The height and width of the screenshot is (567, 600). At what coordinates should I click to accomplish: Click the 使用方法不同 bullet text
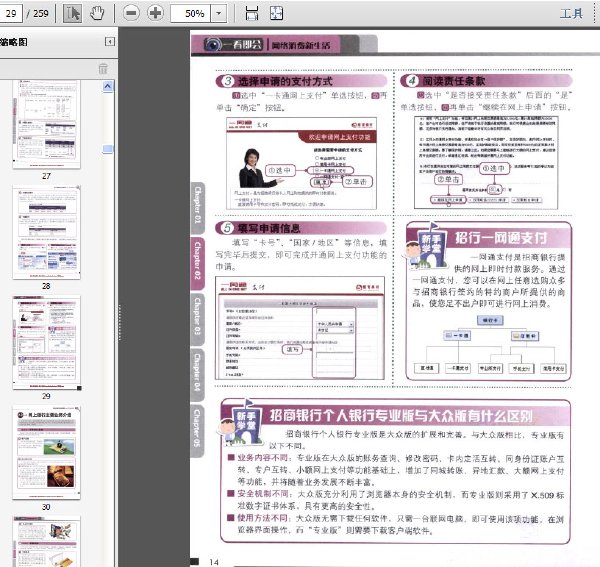[x=262, y=518]
